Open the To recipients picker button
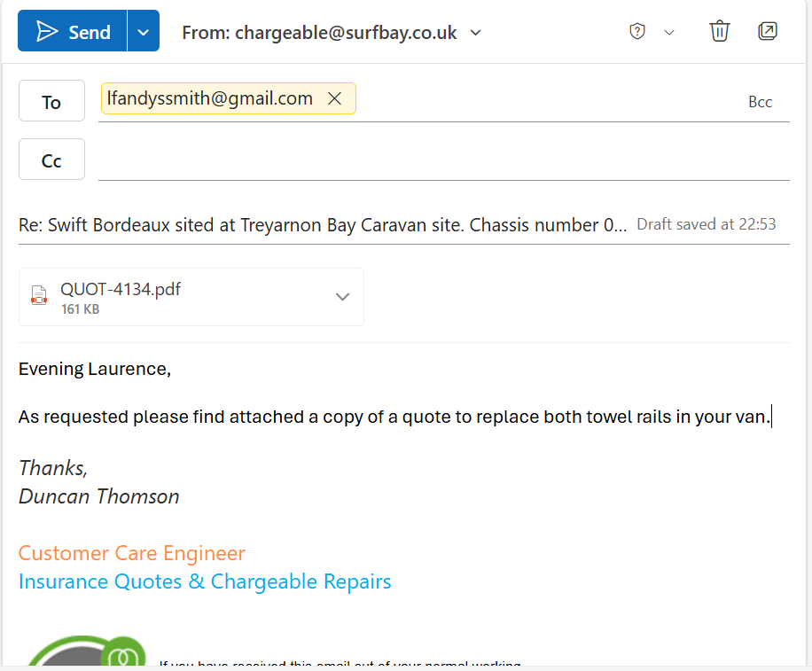This screenshot has height=671, width=812. coord(51,101)
